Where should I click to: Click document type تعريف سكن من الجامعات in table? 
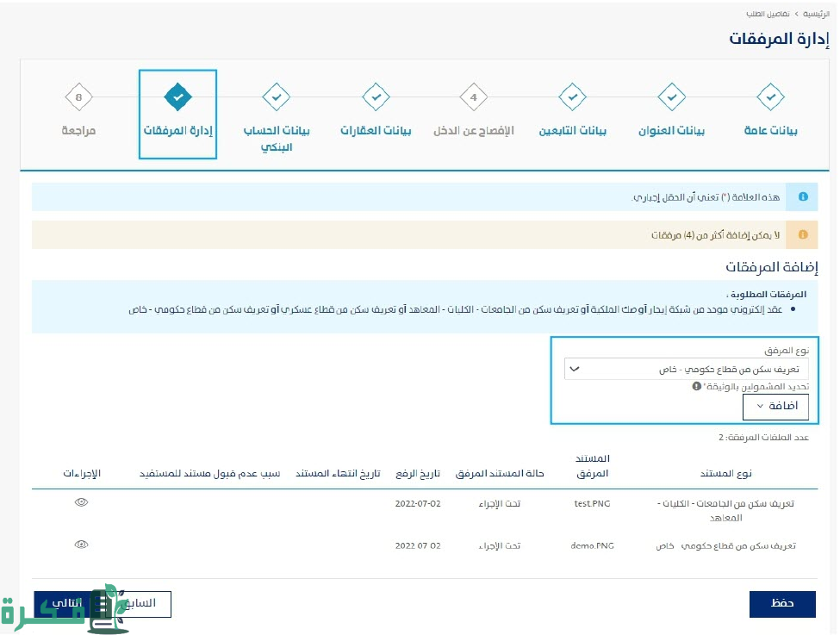[x=726, y=511]
